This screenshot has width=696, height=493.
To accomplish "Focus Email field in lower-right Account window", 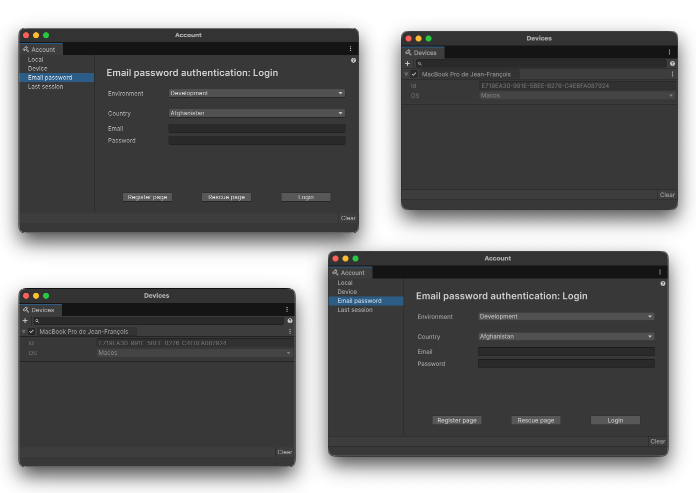I will click(x=566, y=352).
